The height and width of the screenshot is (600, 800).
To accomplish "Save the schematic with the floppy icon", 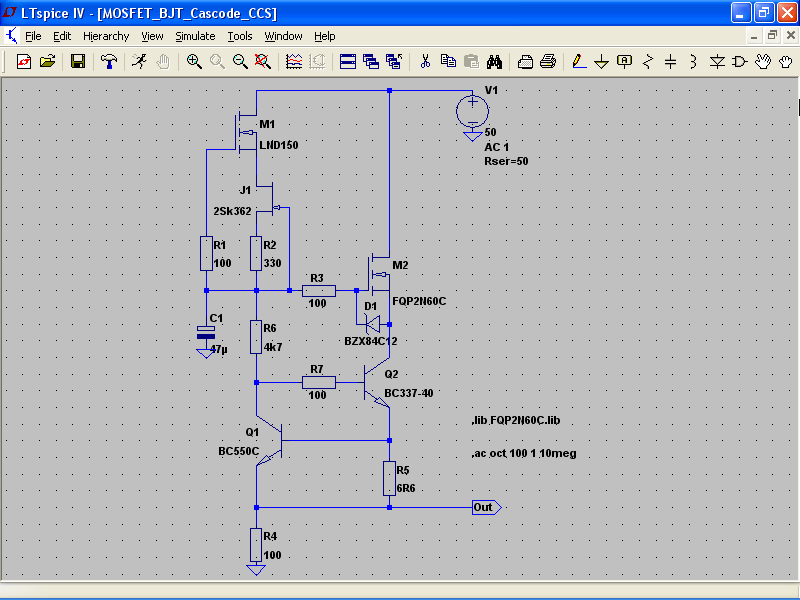I will tap(78, 62).
